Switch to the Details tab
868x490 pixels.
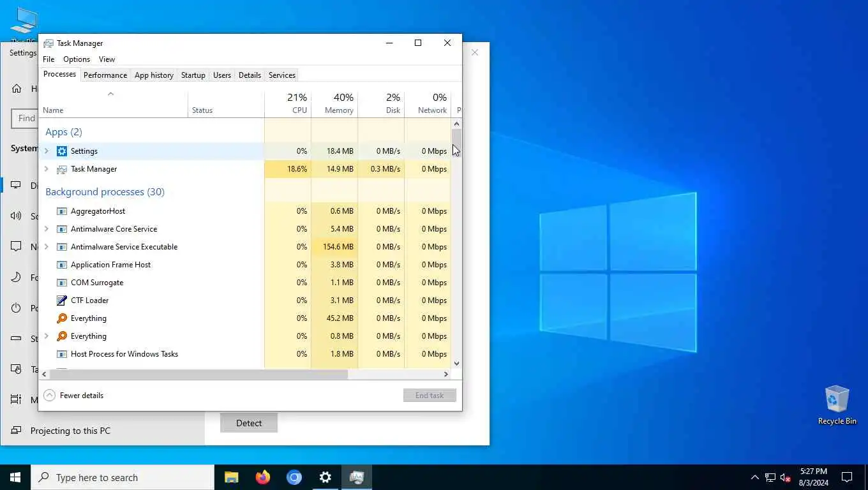click(x=250, y=75)
